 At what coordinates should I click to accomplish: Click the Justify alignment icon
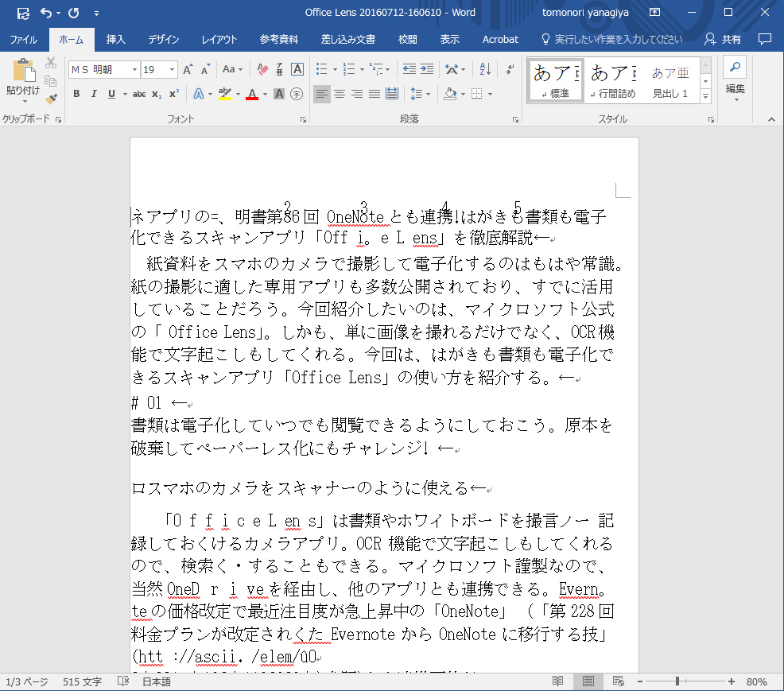click(x=374, y=94)
